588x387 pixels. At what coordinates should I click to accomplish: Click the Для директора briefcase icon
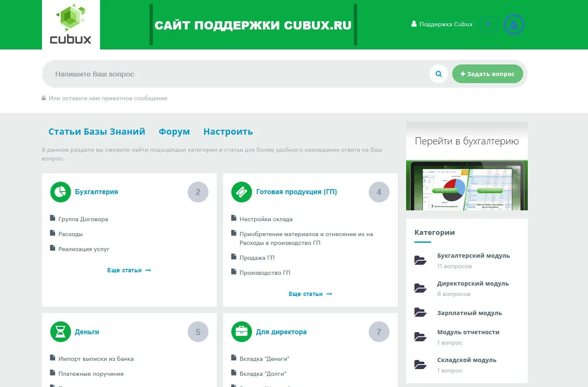(242, 332)
